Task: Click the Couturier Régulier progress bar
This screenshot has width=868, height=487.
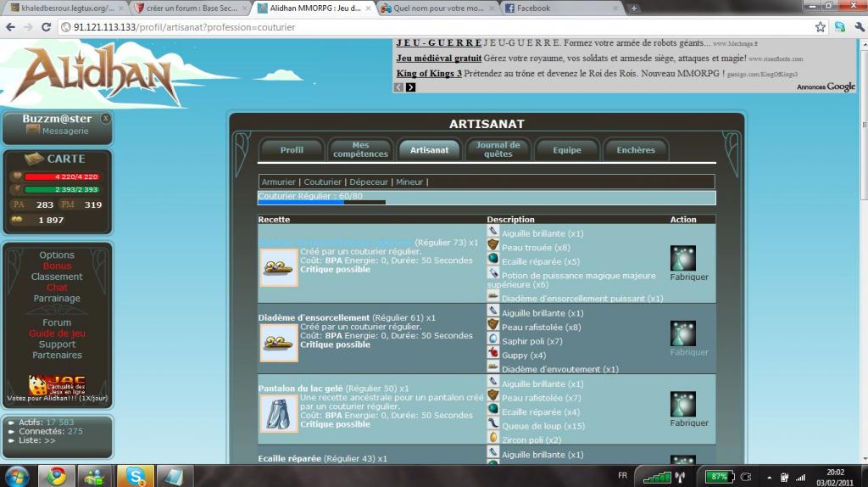Action: [x=487, y=198]
